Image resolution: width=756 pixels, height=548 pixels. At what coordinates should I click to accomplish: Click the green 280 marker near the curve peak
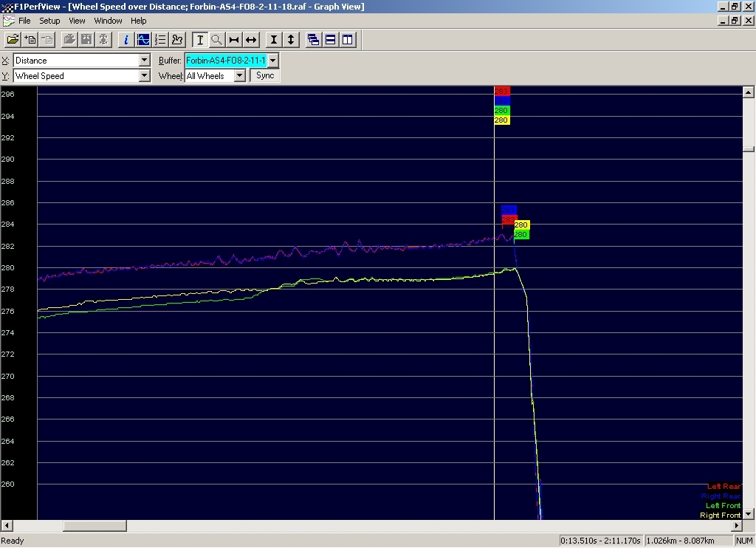coord(521,234)
